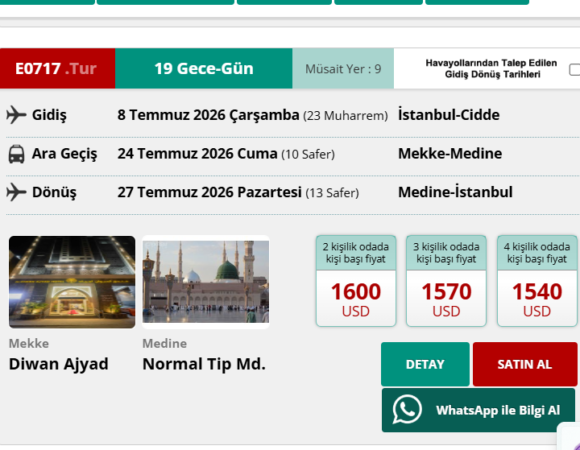Click the airplane icon next to Gidiş
Image resolution: width=580 pixels, height=450 pixels.
click(16, 115)
